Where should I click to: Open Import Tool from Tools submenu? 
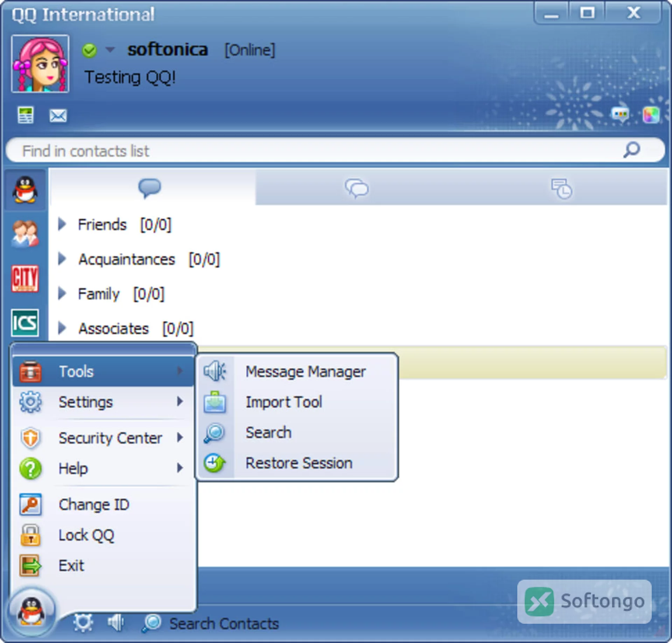pos(297,401)
